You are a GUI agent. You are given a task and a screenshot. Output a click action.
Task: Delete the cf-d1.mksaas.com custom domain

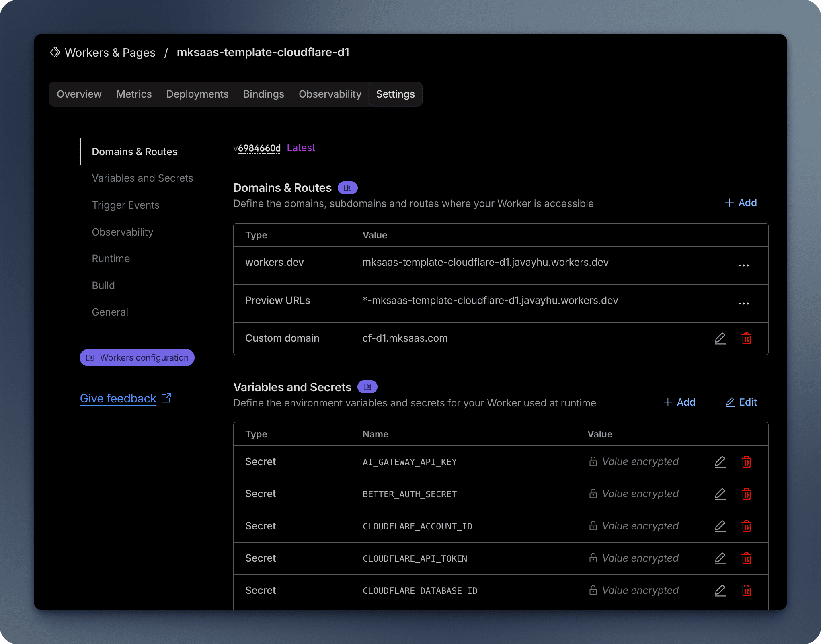[x=746, y=338]
